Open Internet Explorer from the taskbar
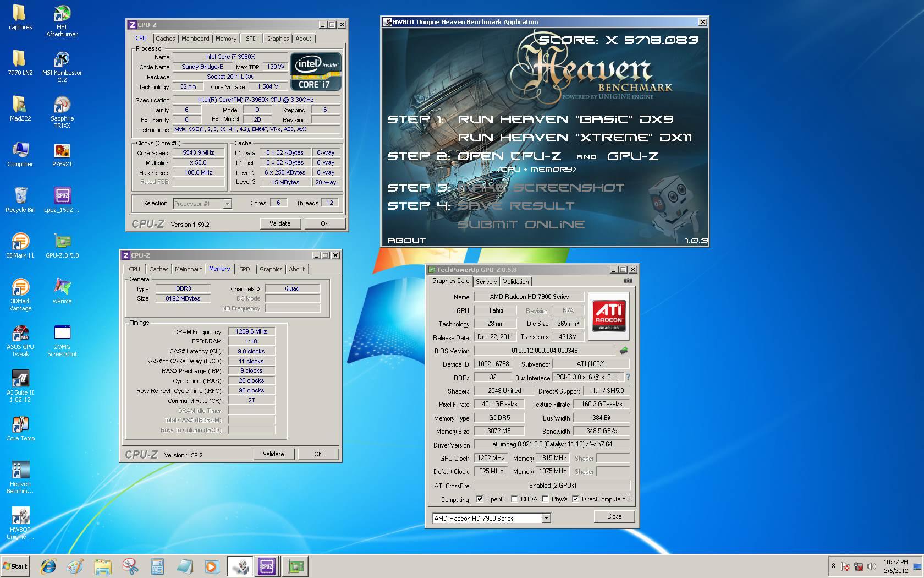 point(48,566)
